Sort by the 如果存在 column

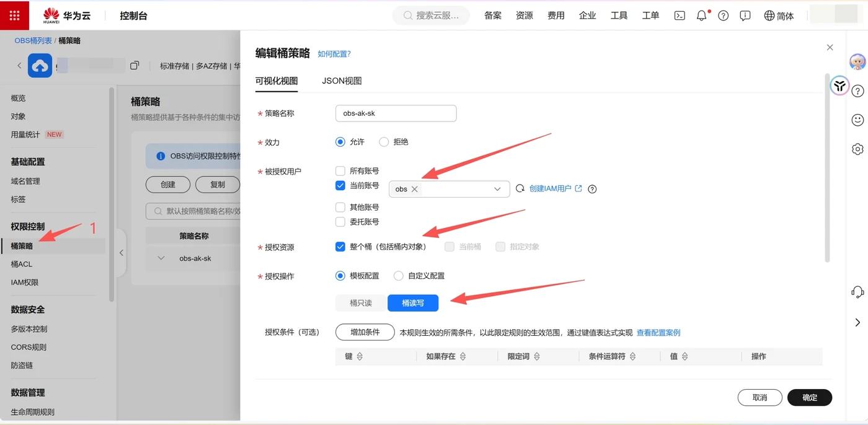point(463,356)
